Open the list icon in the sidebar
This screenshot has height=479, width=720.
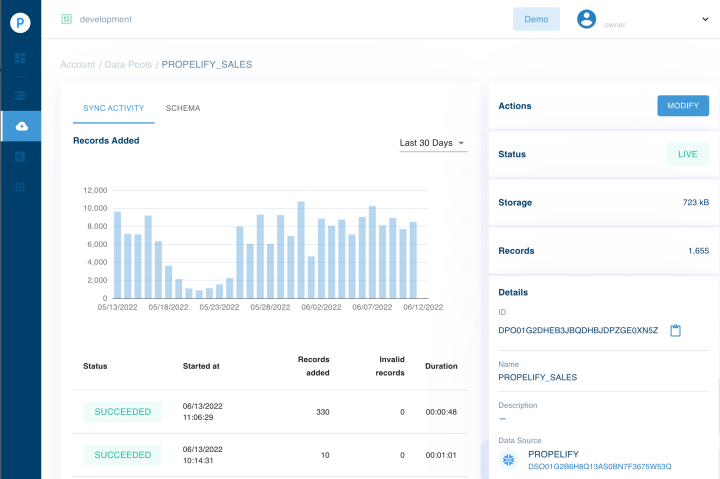tap(20, 96)
